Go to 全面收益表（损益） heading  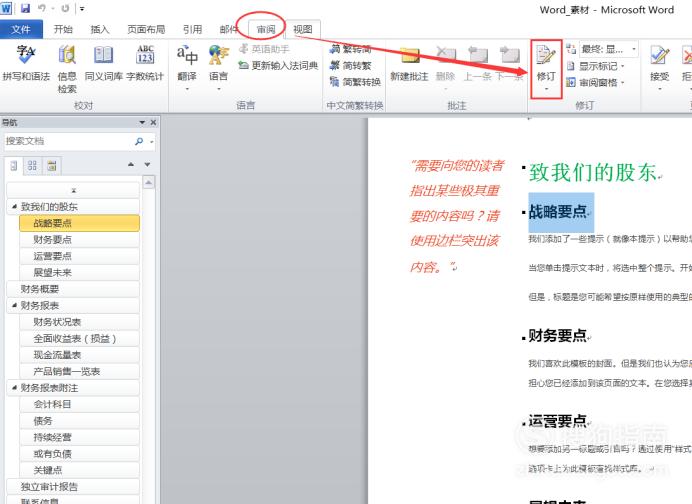tap(79, 339)
